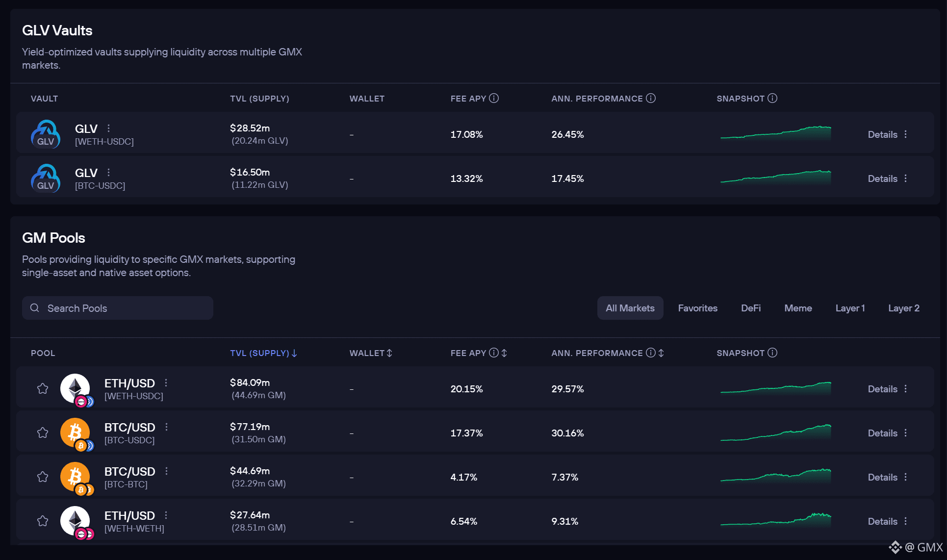
Task: Switch to the Meme markets tab
Action: 798,308
